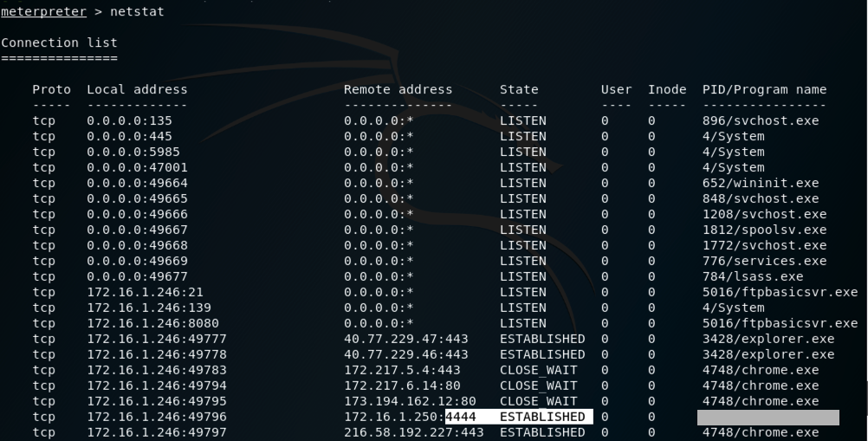Screen dimensions: 868x441
Task: Select local address 172.16.1.246:49794
Action: pos(157,386)
